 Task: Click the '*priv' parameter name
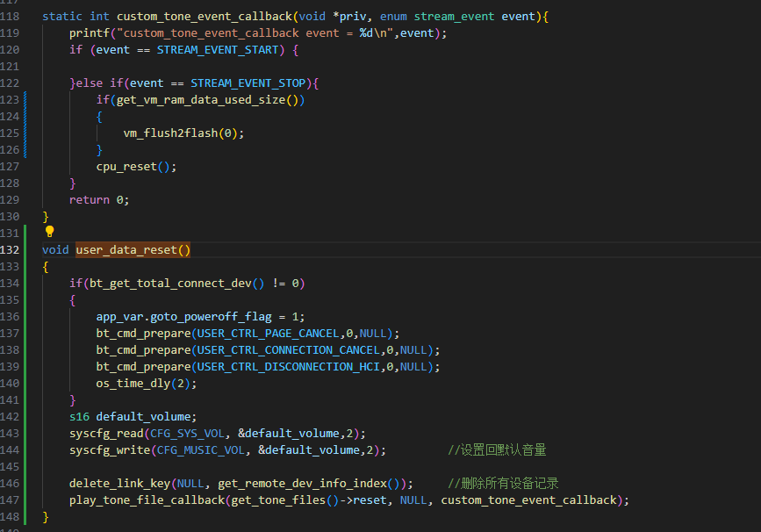tap(349, 17)
